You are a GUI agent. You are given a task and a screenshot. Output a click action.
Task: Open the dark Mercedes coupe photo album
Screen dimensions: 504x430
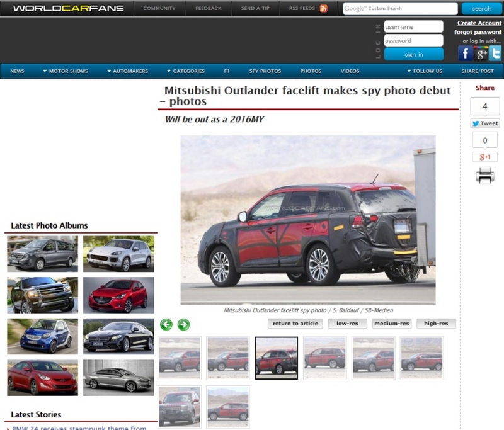point(118,336)
